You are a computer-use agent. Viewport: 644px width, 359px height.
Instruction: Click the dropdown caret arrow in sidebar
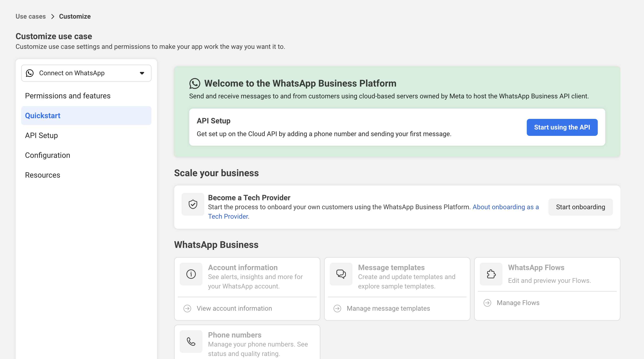[x=142, y=73]
